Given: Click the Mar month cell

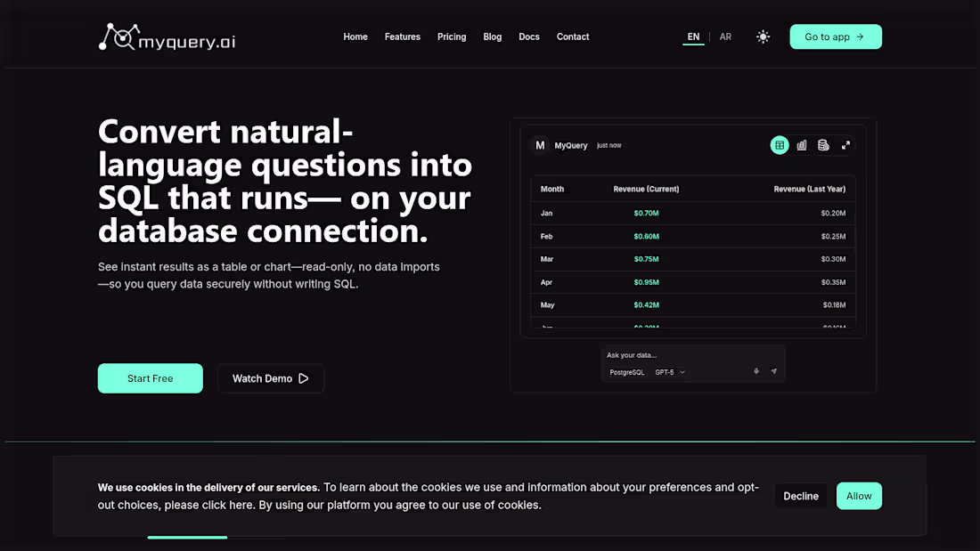Looking at the screenshot, I should coord(547,259).
